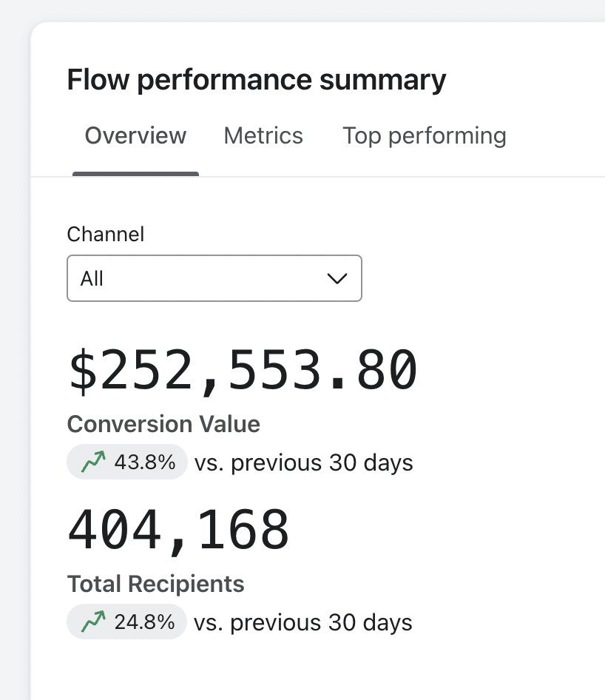Click the Flow performance summary heading
The height and width of the screenshot is (700, 605).
[257, 80]
